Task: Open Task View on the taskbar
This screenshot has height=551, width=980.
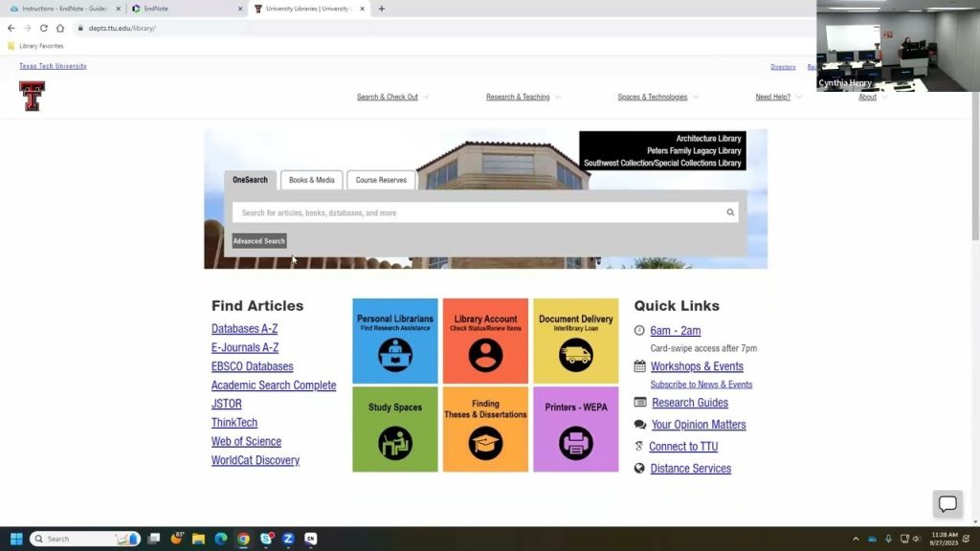Action: pyautogui.click(x=154, y=539)
